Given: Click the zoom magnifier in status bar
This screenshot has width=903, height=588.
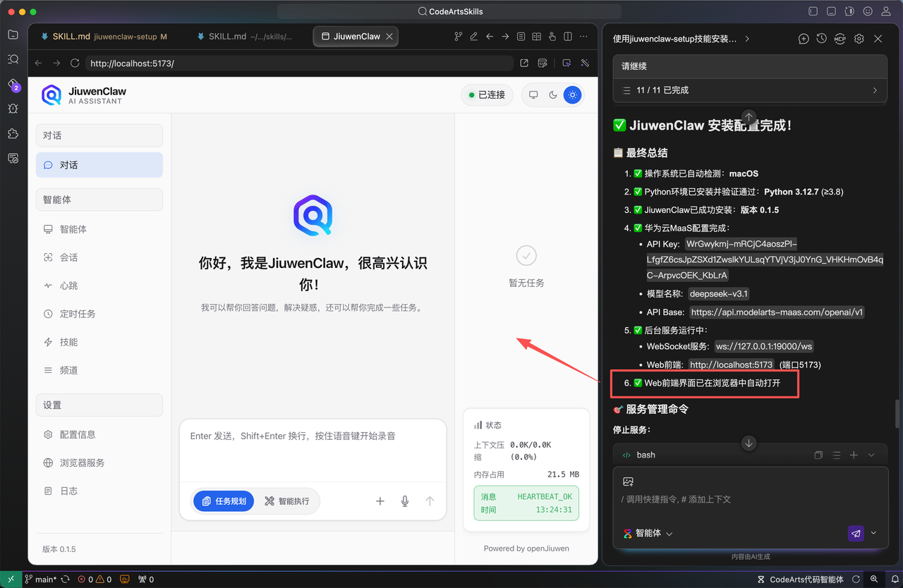Looking at the screenshot, I should (x=874, y=579).
